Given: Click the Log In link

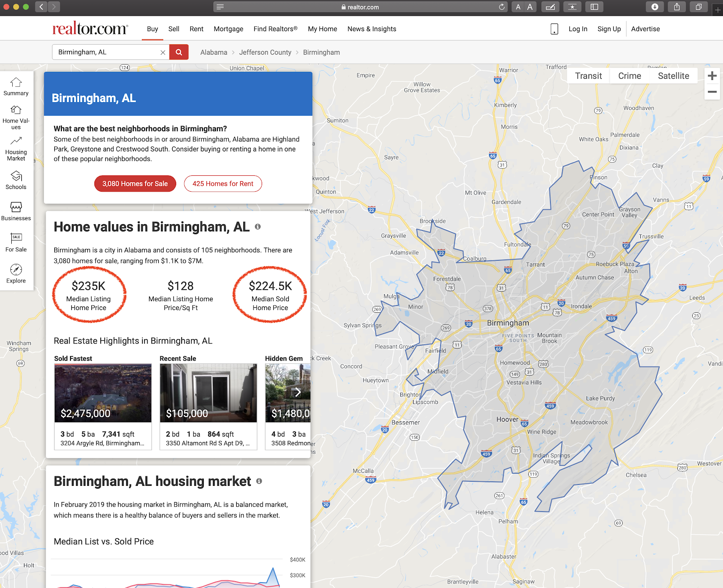Looking at the screenshot, I should pos(578,29).
